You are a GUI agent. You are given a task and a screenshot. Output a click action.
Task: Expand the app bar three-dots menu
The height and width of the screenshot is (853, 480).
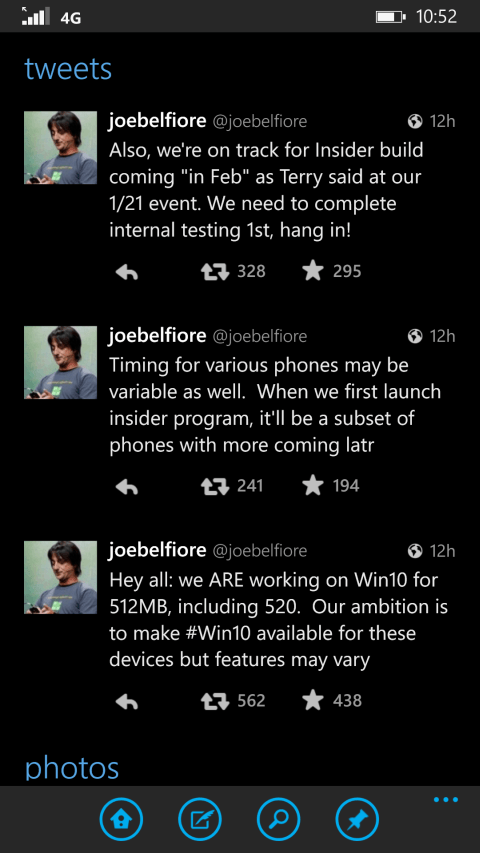tap(446, 800)
